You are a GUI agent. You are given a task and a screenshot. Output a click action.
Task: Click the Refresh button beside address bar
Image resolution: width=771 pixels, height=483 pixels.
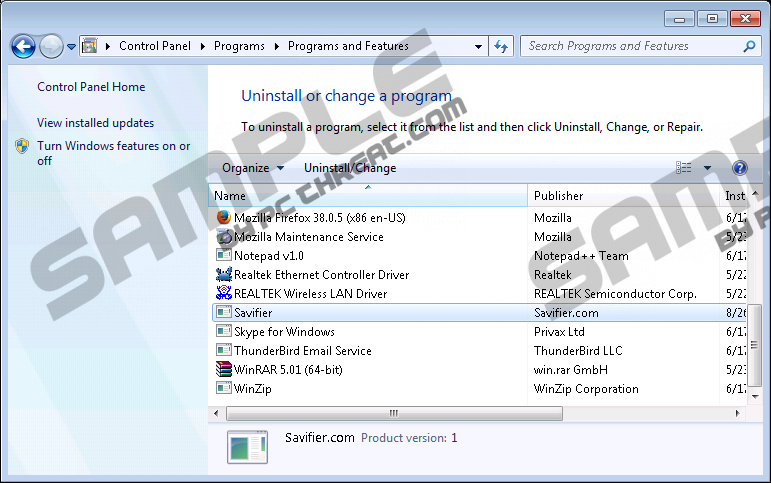tap(502, 46)
